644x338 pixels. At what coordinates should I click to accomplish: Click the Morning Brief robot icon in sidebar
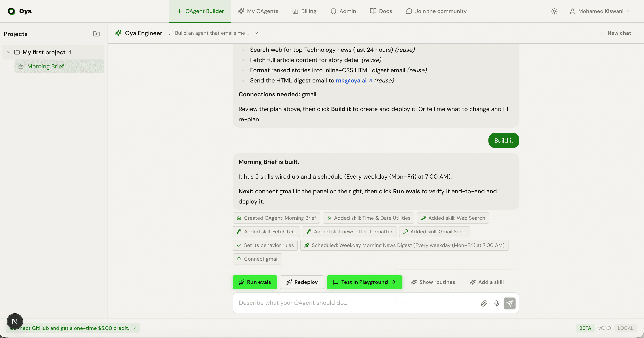point(21,66)
